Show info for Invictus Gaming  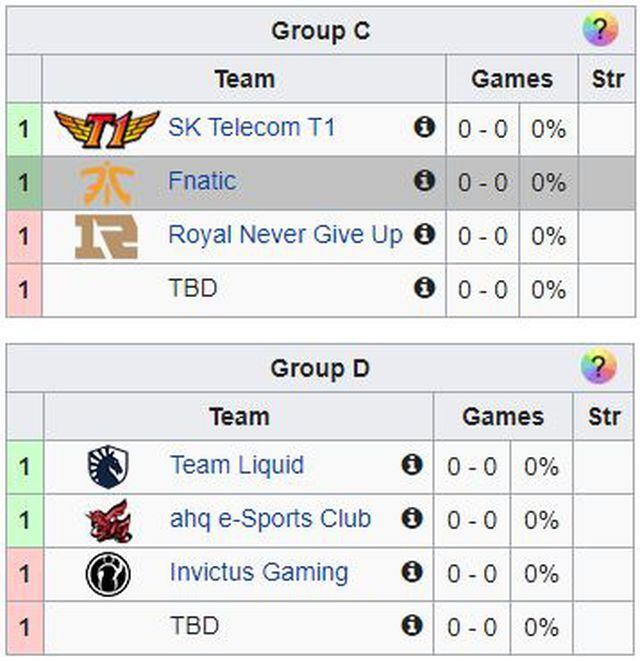coord(411,573)
